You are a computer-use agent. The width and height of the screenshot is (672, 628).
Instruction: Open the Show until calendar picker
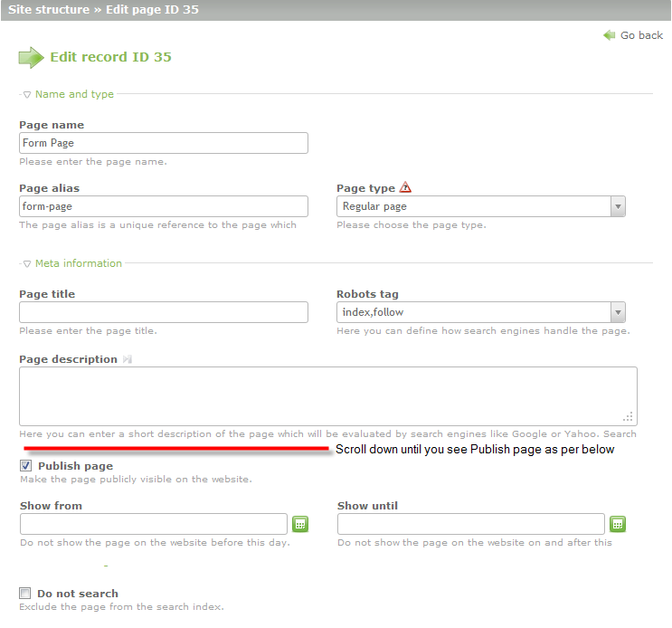618,524
